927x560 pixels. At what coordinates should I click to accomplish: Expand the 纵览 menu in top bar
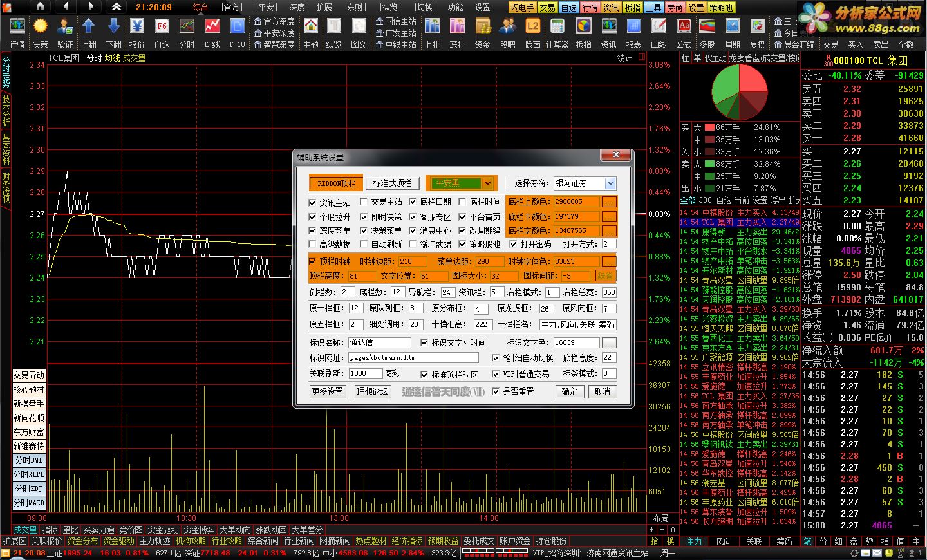point(389,7)
